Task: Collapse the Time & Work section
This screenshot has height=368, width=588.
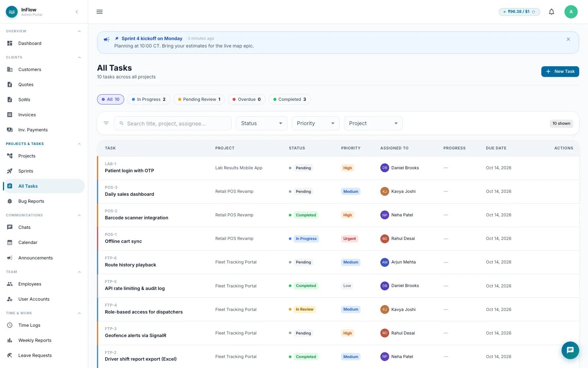Action: [79, 313]
